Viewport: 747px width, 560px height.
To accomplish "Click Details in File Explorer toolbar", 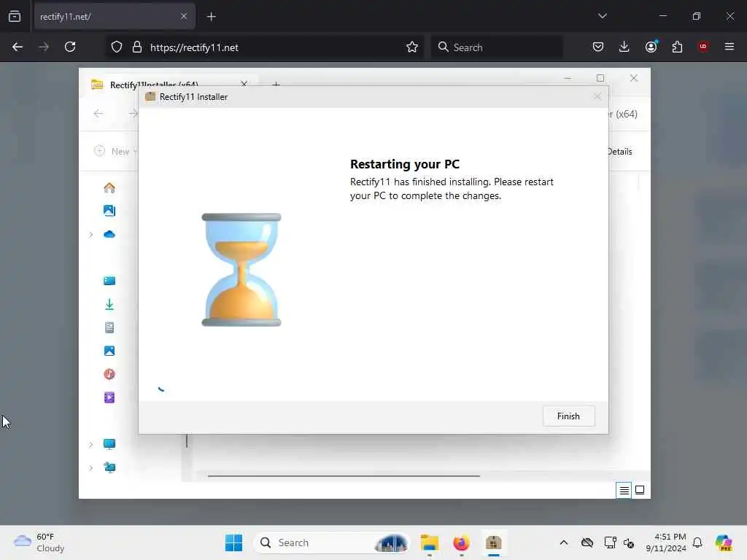I will click(620, 152).
